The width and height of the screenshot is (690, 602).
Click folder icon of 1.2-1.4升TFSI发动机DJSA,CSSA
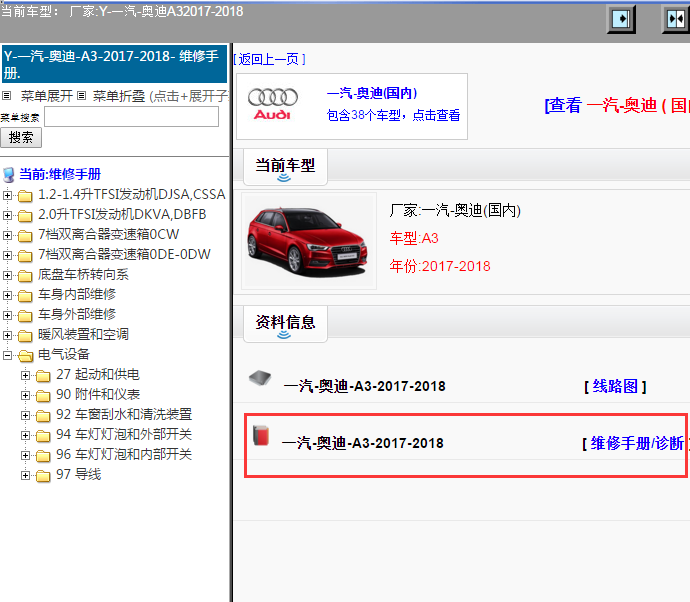tap(25, 195)
